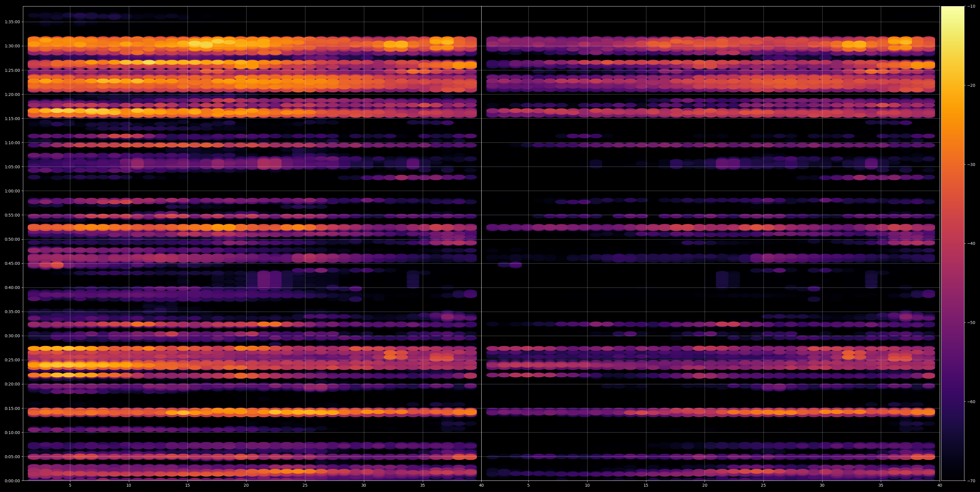
Task: Click x-axis label 25 in right half
Action: [x=763, y=486]
